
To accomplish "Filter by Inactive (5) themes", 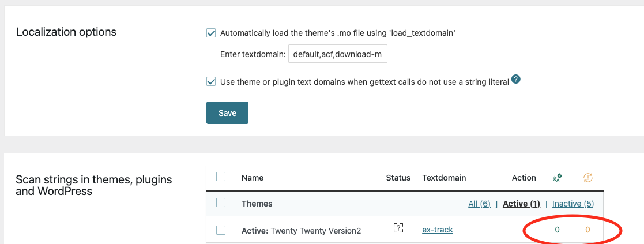I will point(573,204).
